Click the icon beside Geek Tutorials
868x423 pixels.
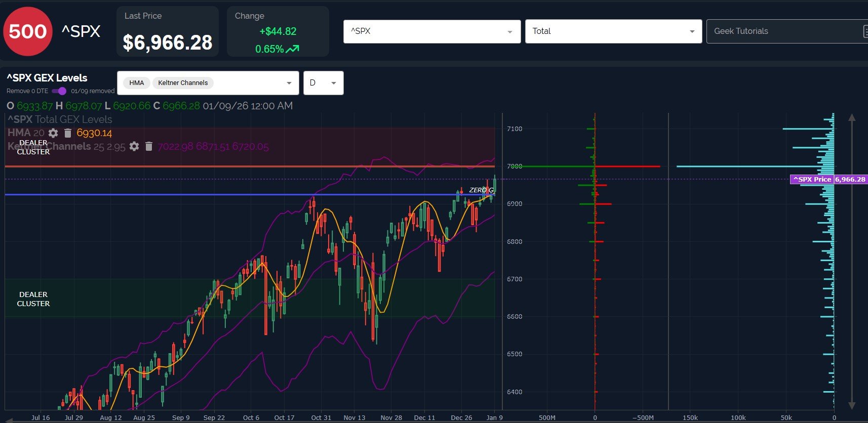(865, 31)
